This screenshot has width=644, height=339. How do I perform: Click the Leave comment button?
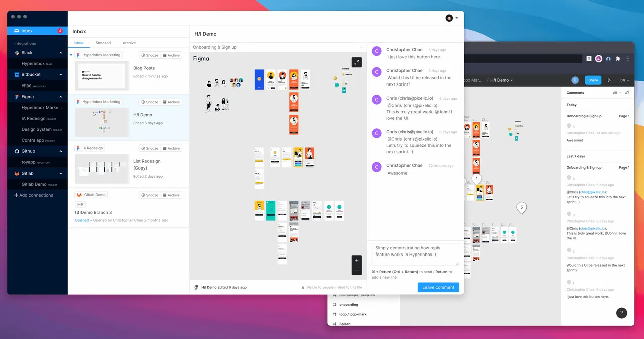point(438,287)
